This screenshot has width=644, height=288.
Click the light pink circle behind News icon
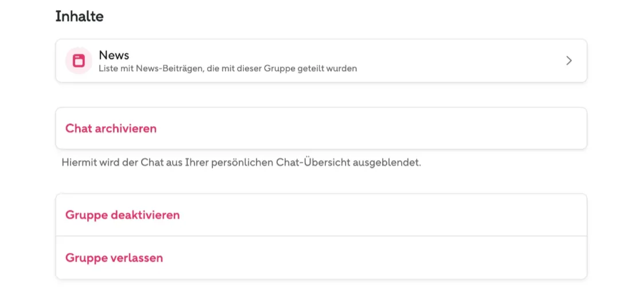click(x=79, y=61)
